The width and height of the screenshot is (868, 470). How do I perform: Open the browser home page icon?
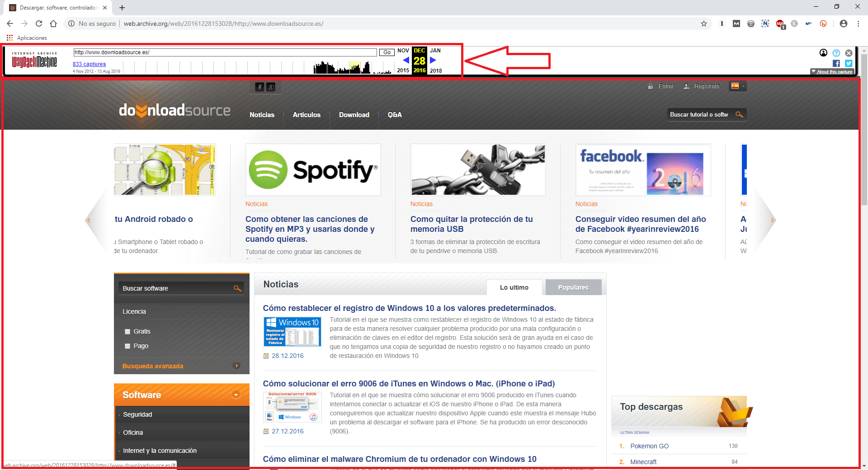[x=53, y=23]
